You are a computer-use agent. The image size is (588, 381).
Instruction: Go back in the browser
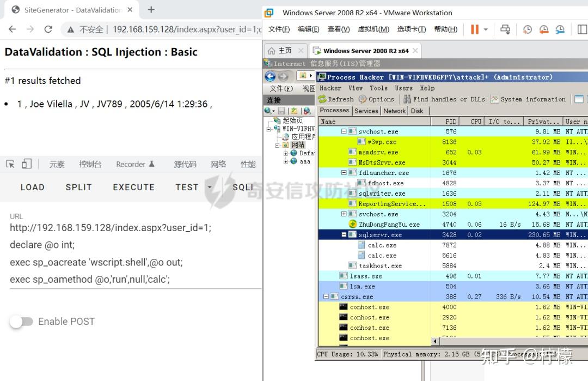pos(13,29)
